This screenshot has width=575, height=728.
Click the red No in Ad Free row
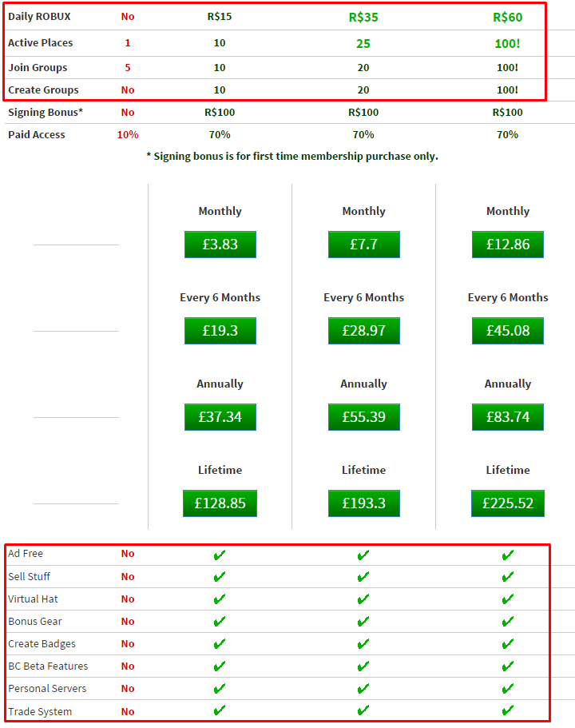coord(128,553)
